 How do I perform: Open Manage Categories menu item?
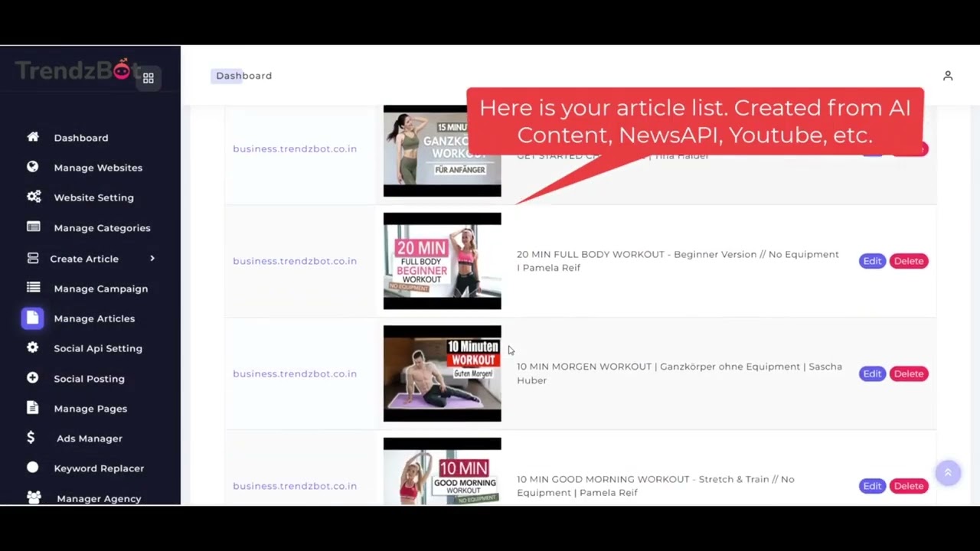(102, 228)
